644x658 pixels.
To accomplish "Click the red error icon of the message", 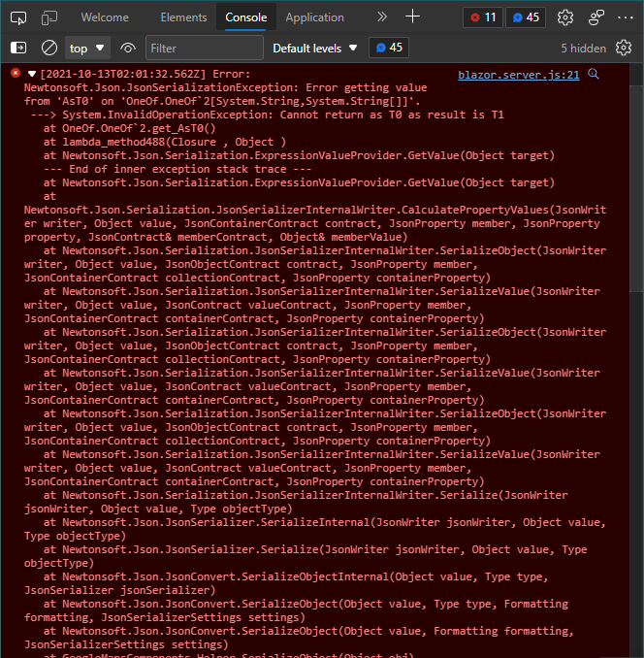I will (x=16, y=73).
